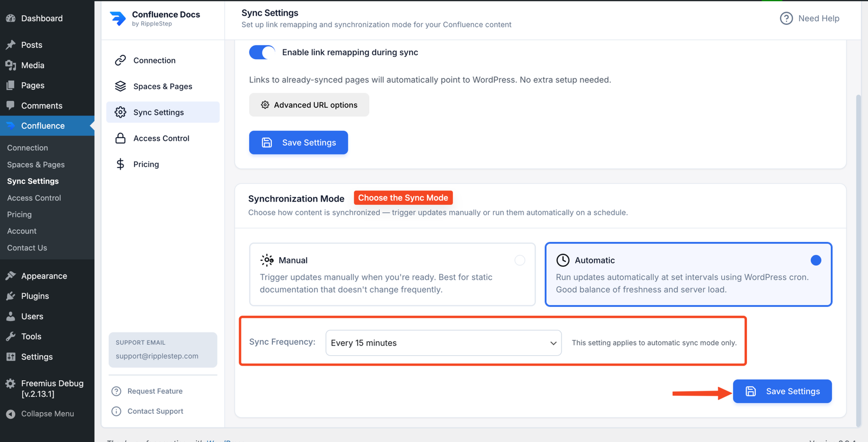868x442 pixels.
Task: Expand Advanced URL options
Action: 309,105
